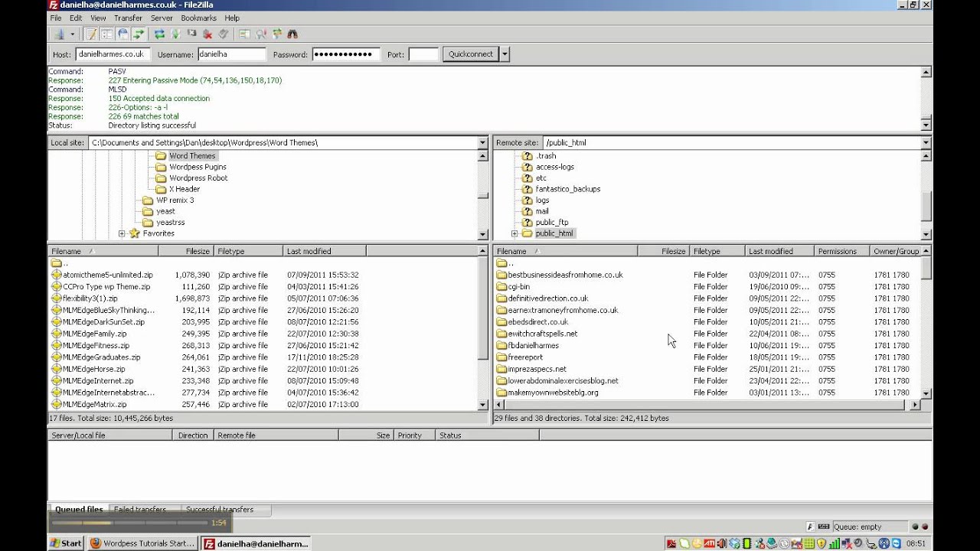The image size is (980, 551).
Task: Select ewitchcraftspells.net remote folder
Action: tap(542, 334)
